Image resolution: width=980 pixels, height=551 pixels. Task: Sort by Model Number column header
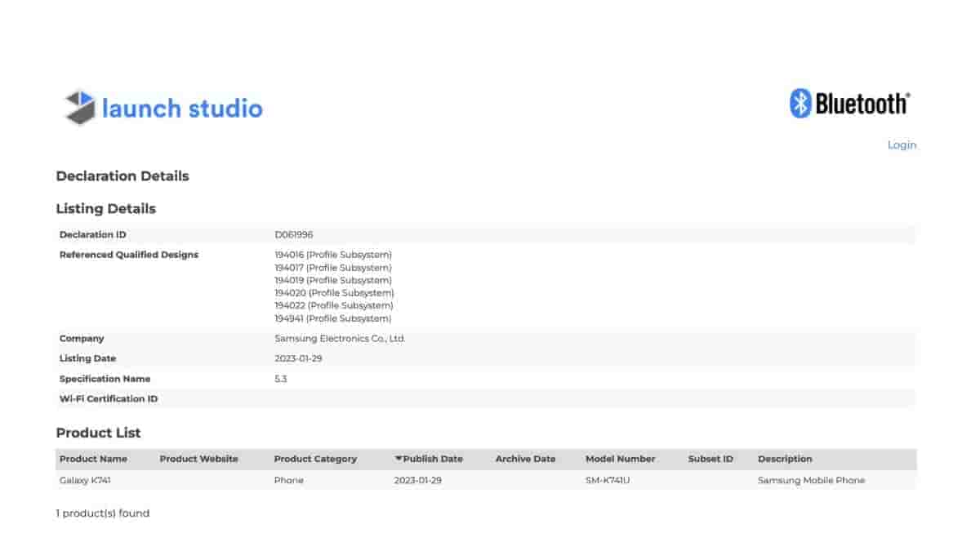click(620, 459)
